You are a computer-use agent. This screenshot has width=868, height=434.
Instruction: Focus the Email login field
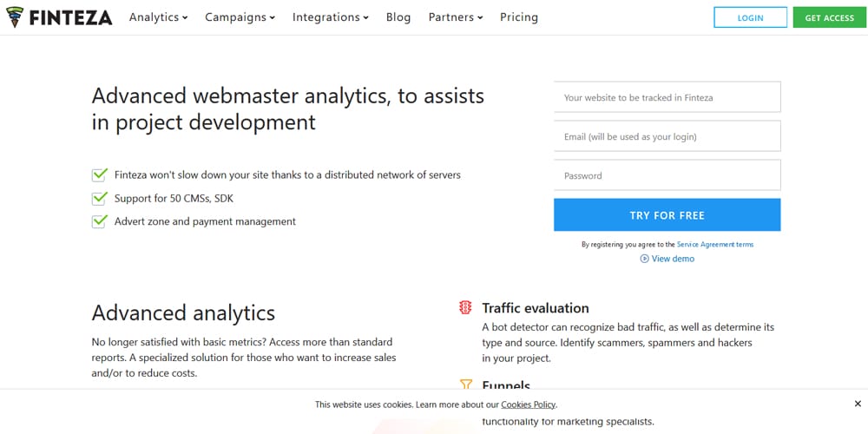667,136
